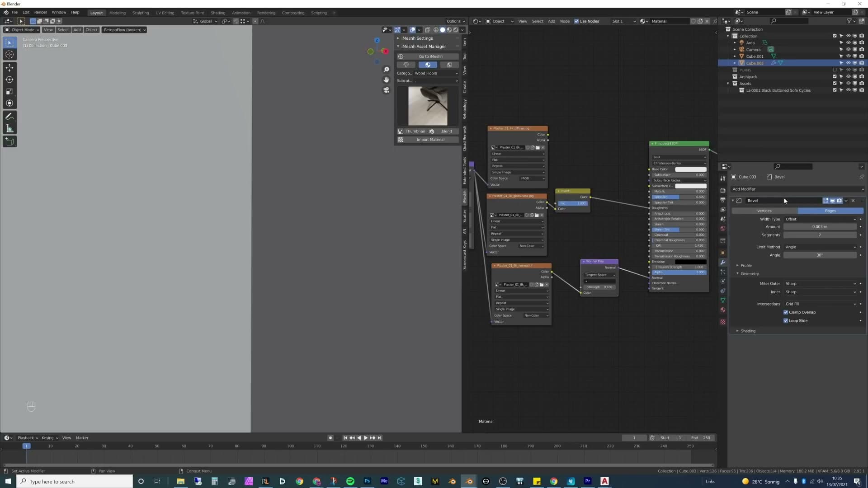This screenshot has width=868, height=488.
Task: Select the Vertices tab in Bevel modifier
Action: [x=764, y=211]
